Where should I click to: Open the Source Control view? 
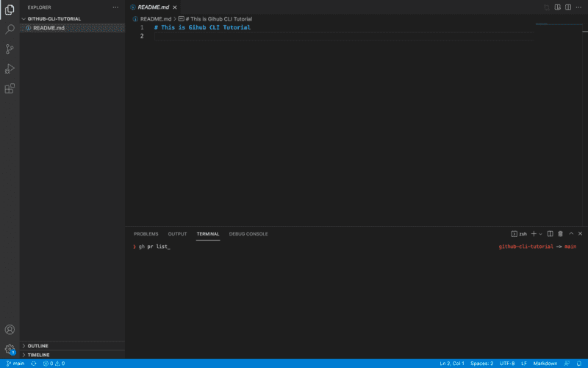tap(10, 49)
